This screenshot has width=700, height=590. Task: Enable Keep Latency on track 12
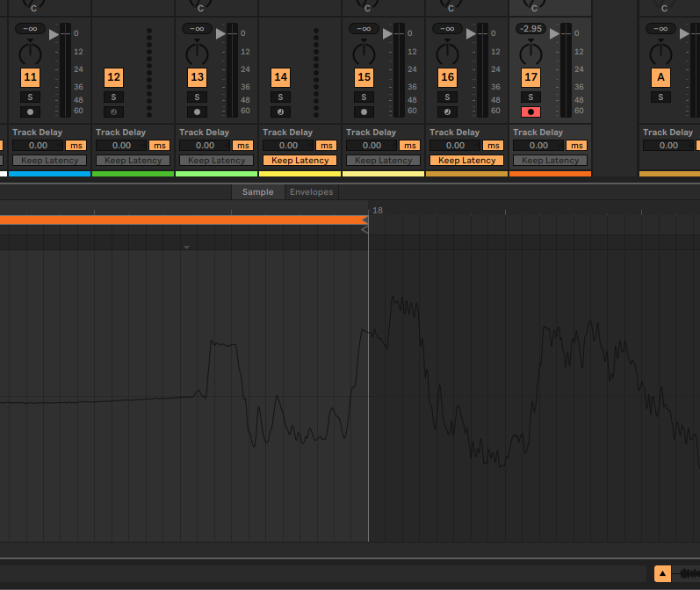click(x=133, y=161)
